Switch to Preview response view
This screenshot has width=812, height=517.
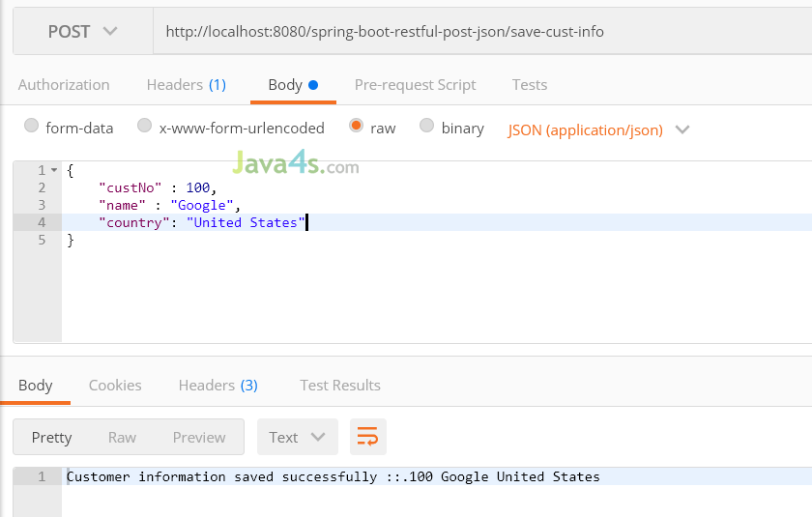(x=199, y=438)
